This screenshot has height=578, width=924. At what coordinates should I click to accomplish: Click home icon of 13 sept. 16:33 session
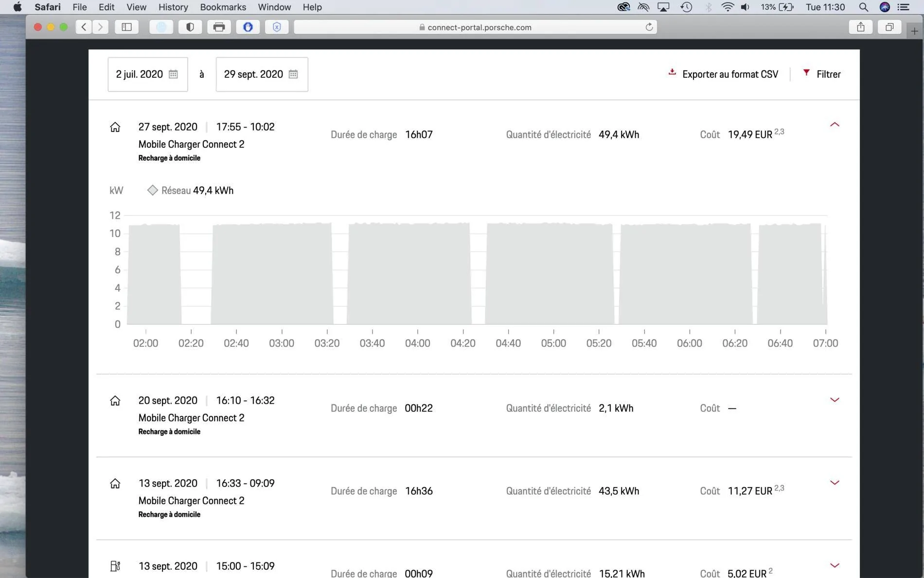pos(115,483)
